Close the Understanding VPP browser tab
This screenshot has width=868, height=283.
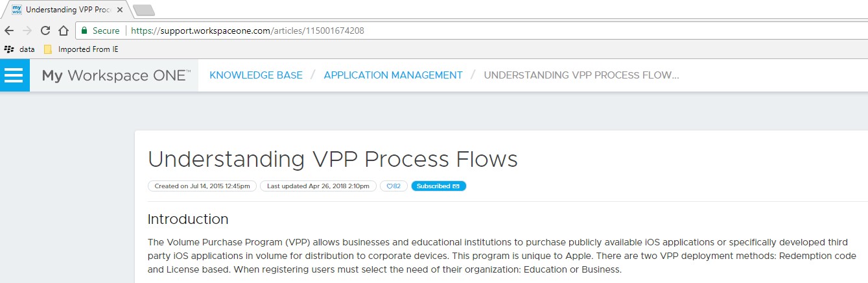(x=120, y=10)
